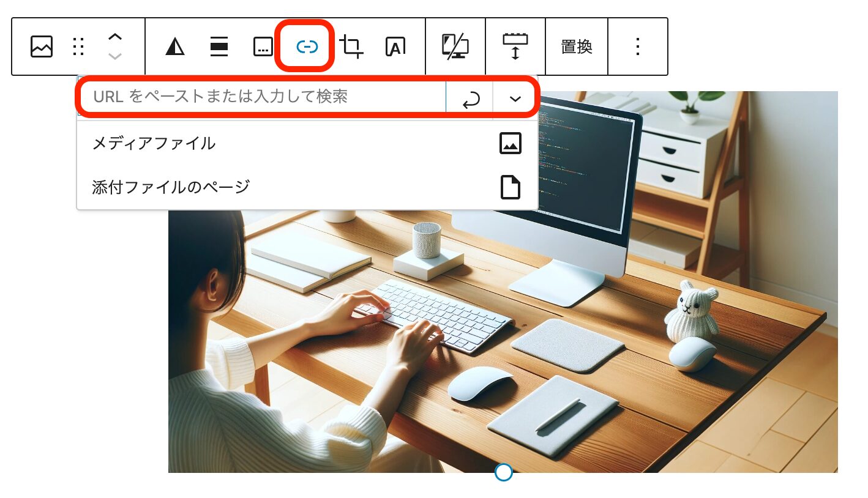Add text over image icon
The height and width of the screenshot is (498, 868).
tap(395, 46)
